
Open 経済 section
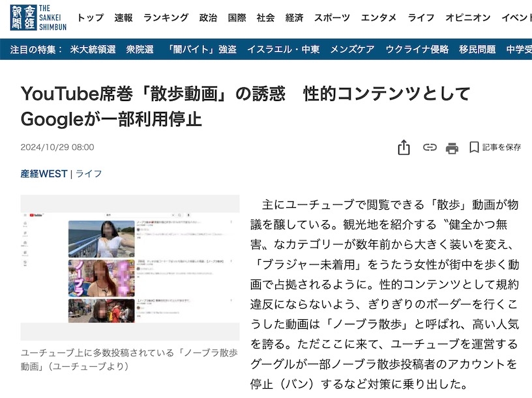point(294,18)
